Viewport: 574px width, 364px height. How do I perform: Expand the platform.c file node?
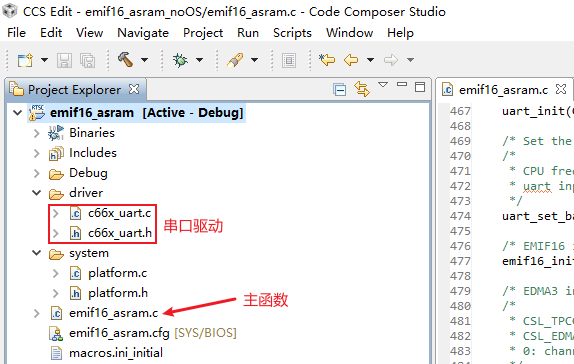55,273
